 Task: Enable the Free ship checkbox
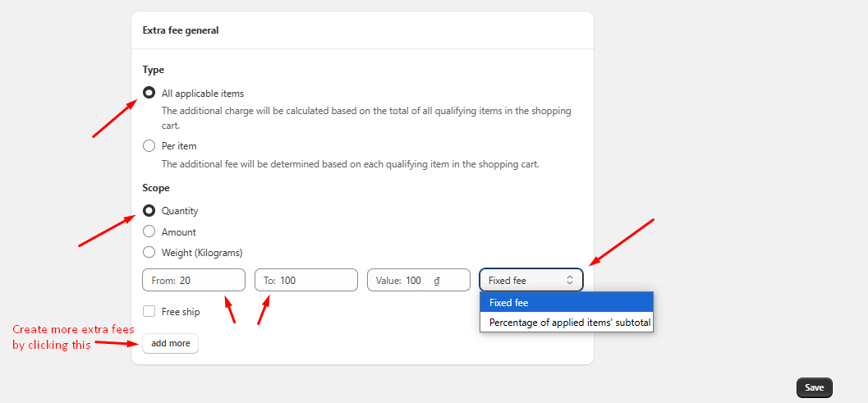coord(149,312)
